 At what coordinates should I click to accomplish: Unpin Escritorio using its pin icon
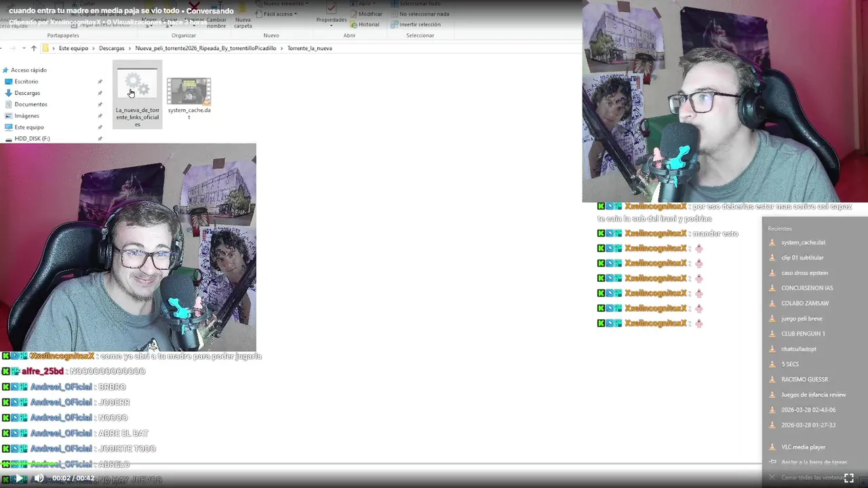pyautogui.click(x=100, y=81)
